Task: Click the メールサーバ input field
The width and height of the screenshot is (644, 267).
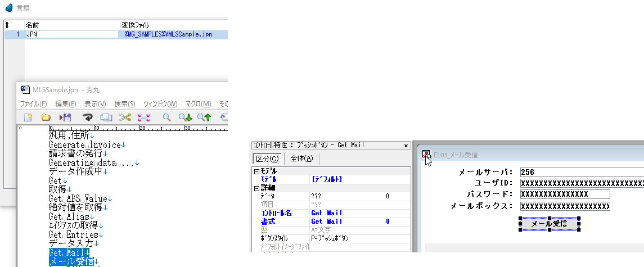Action: click(x=579, y=172)
